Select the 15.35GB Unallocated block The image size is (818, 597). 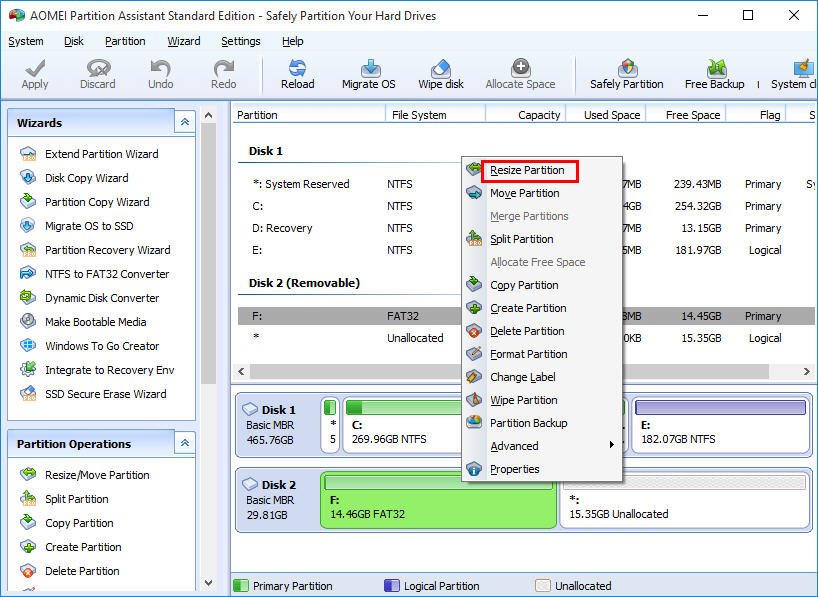[684, 500]
